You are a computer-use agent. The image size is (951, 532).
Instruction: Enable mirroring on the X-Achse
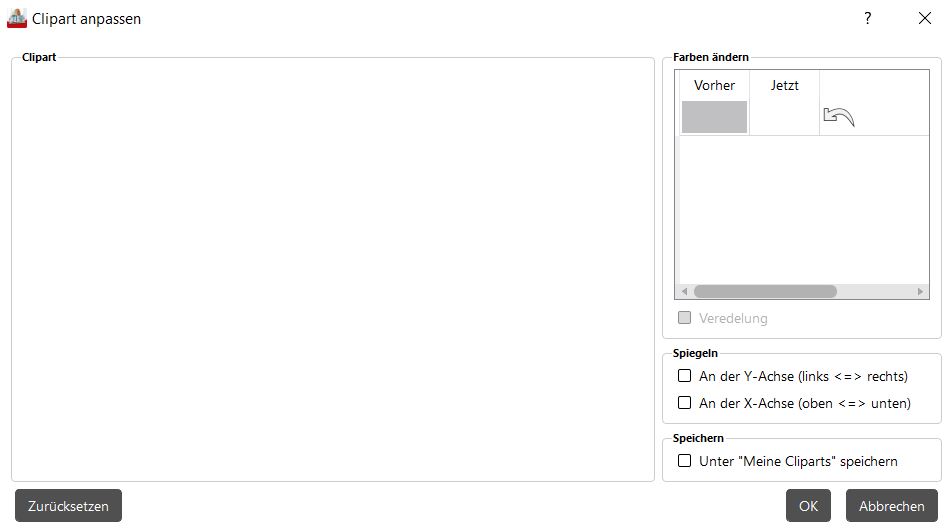pyautogui.click(x=685, y=403)
